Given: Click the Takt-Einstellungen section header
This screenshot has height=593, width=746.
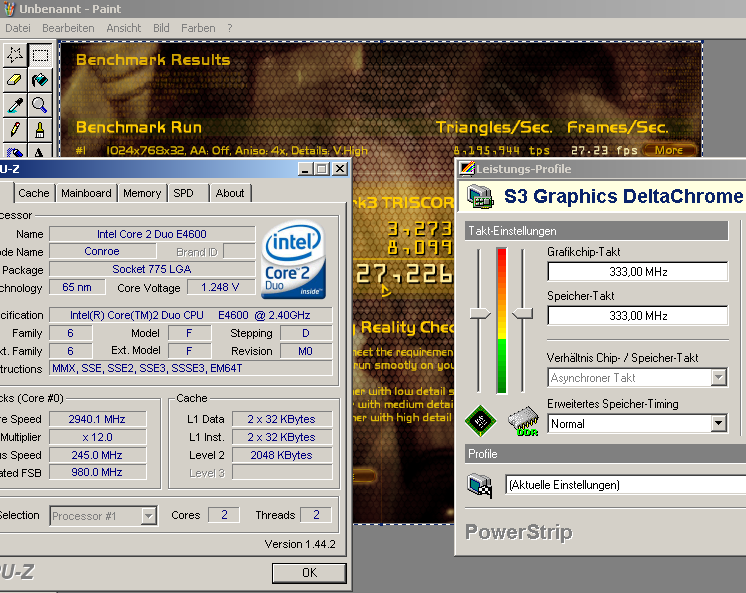Looking at the screenshot, I should click(597, 231).
